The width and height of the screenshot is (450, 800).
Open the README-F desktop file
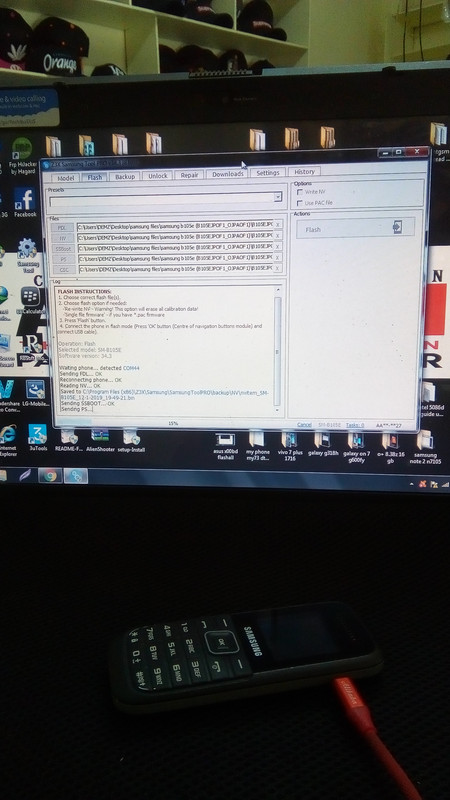click(69, 440)
